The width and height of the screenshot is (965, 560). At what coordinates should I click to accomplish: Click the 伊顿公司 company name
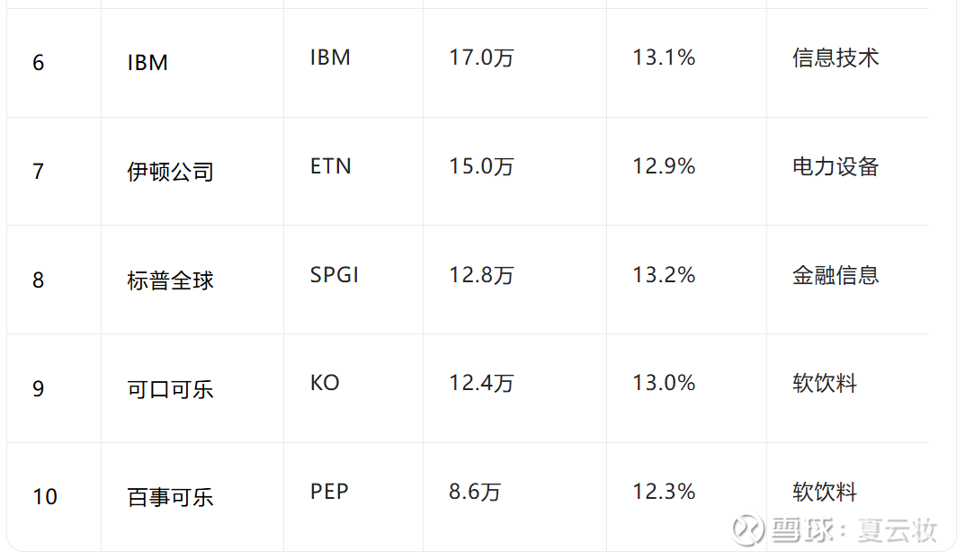coord(170,172)
